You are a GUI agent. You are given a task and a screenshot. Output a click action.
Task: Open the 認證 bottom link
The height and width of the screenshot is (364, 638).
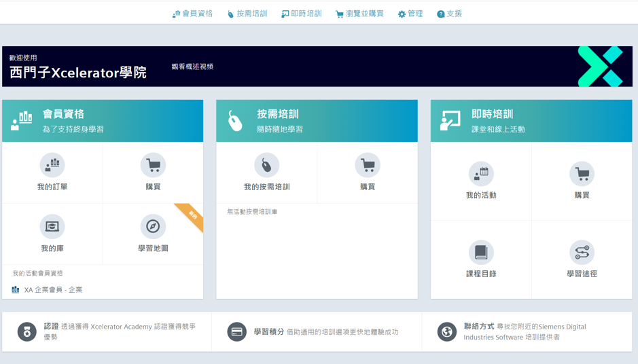[51, 327]
